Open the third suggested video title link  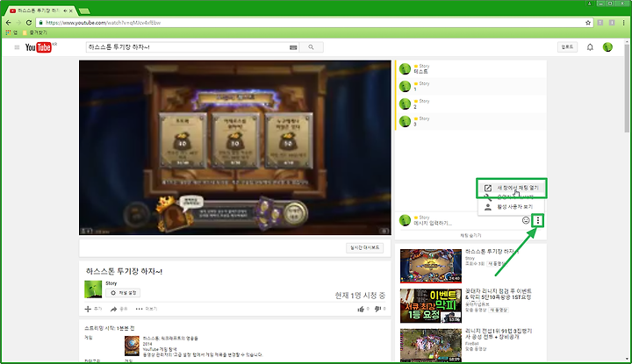pos(499,334)
